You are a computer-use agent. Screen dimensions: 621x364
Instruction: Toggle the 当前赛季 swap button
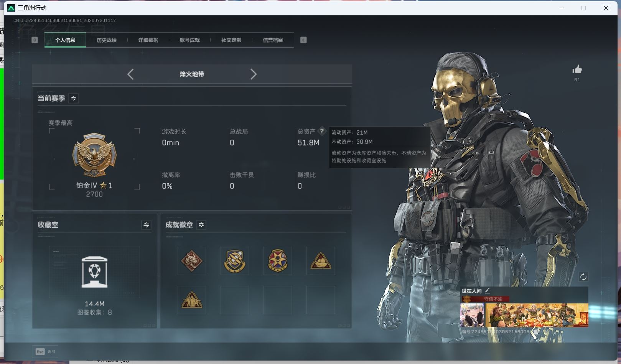point(73,98)
